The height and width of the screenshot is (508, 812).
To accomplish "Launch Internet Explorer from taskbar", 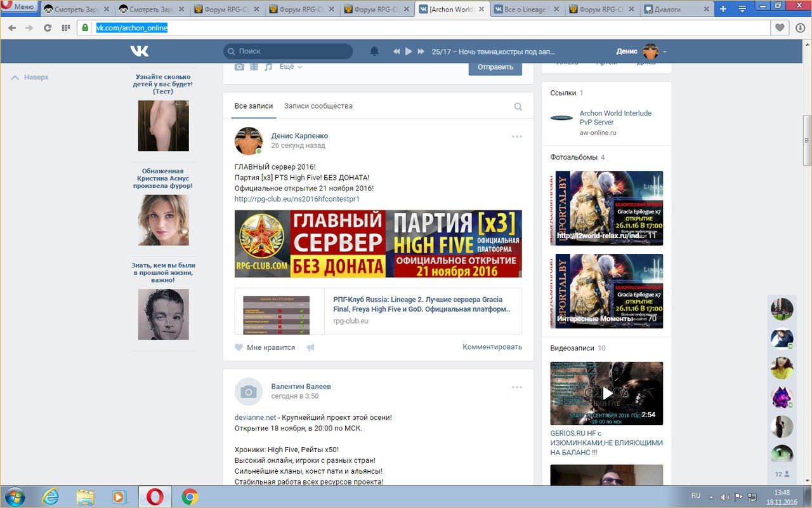I will point(51,497).
